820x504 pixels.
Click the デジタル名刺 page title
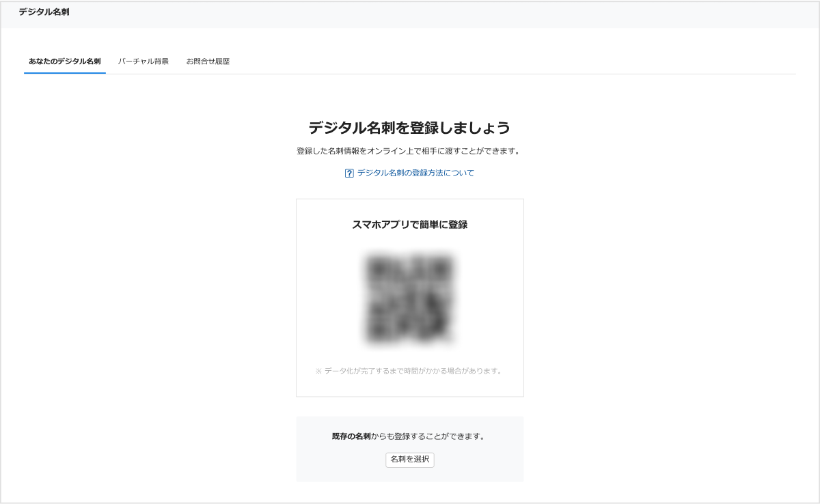point(44,12)
